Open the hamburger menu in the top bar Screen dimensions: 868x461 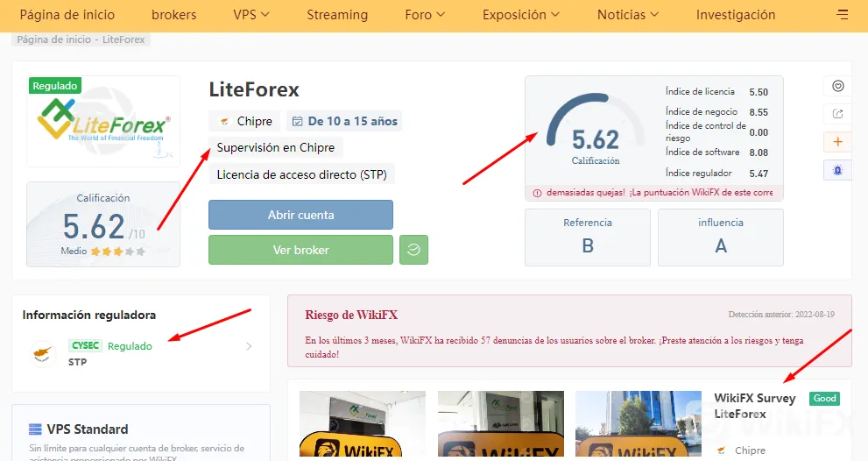[x=842, y=14]
